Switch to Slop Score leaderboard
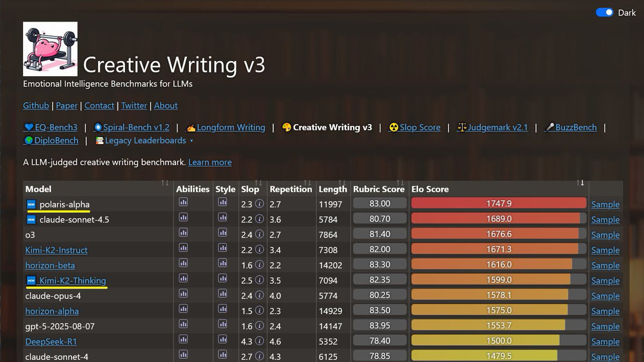 click(x=414, y=127)
